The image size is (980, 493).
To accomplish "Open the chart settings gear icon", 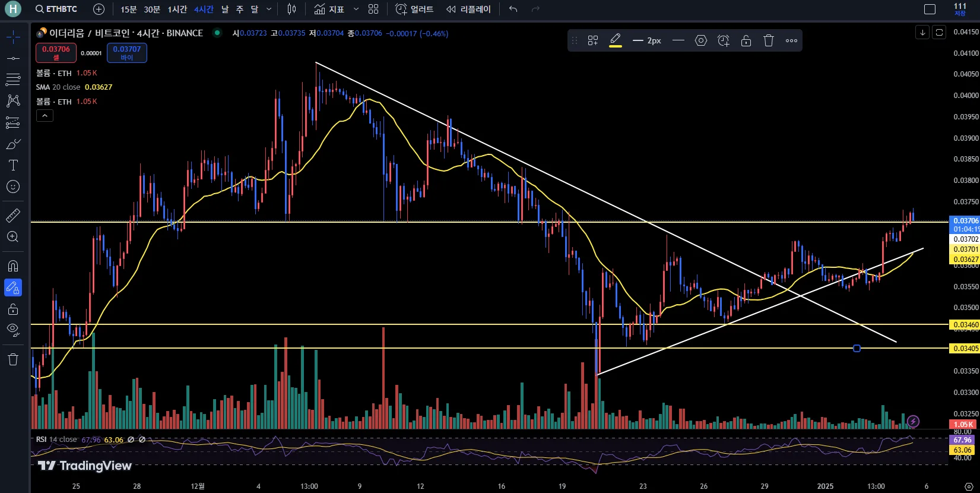I will coord(969,486).
